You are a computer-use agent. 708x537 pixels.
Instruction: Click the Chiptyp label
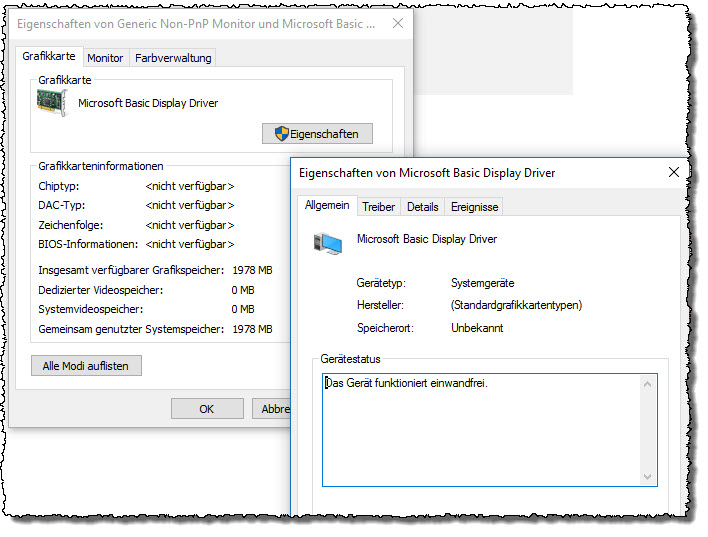[x=59, y=186]
